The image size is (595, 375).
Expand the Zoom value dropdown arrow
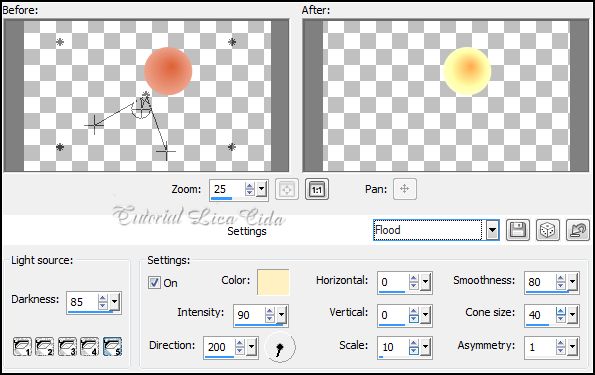[261, 189]
